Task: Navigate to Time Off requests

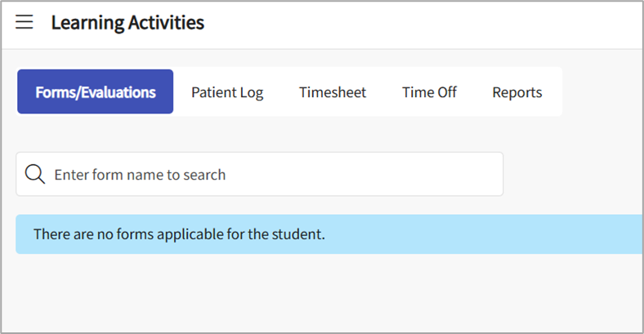Action: tap(429, 92)
